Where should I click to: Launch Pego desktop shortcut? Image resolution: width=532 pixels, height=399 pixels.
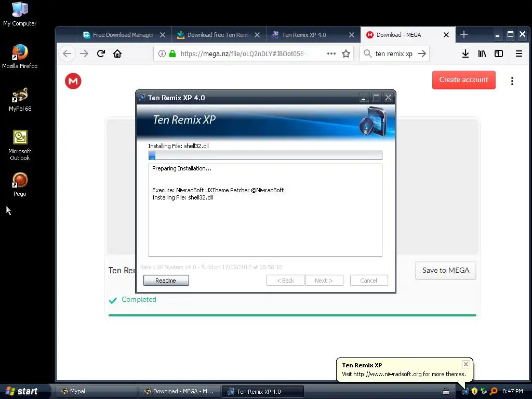20,184
